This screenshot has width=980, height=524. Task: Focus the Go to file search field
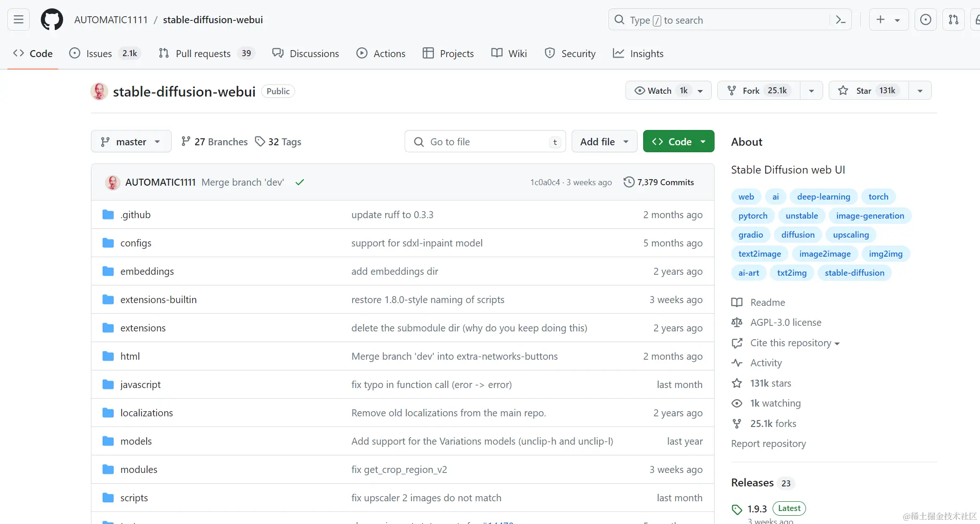click(485, 142)
